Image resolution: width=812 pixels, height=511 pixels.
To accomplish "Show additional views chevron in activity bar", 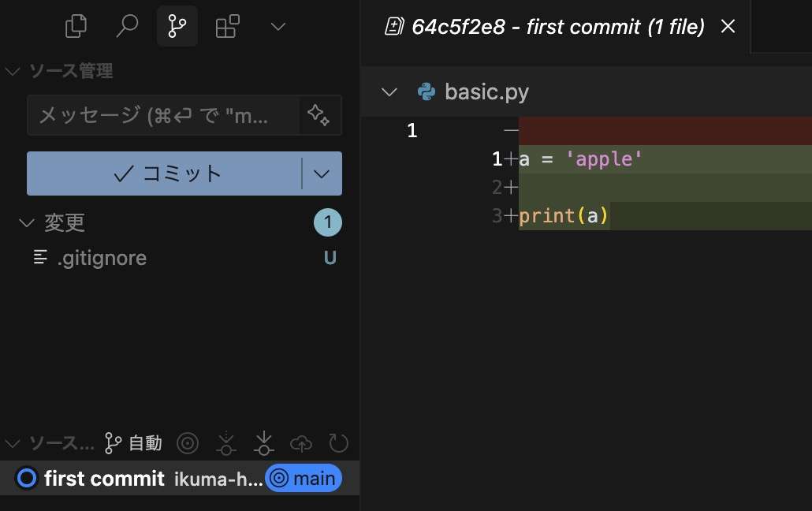I will pyautogui.click(x=277, y=26).
